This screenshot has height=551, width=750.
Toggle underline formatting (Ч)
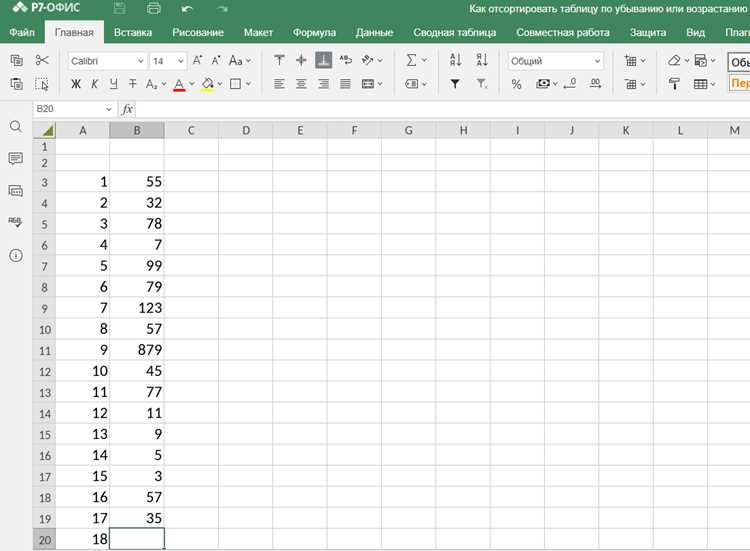(113, 84)
